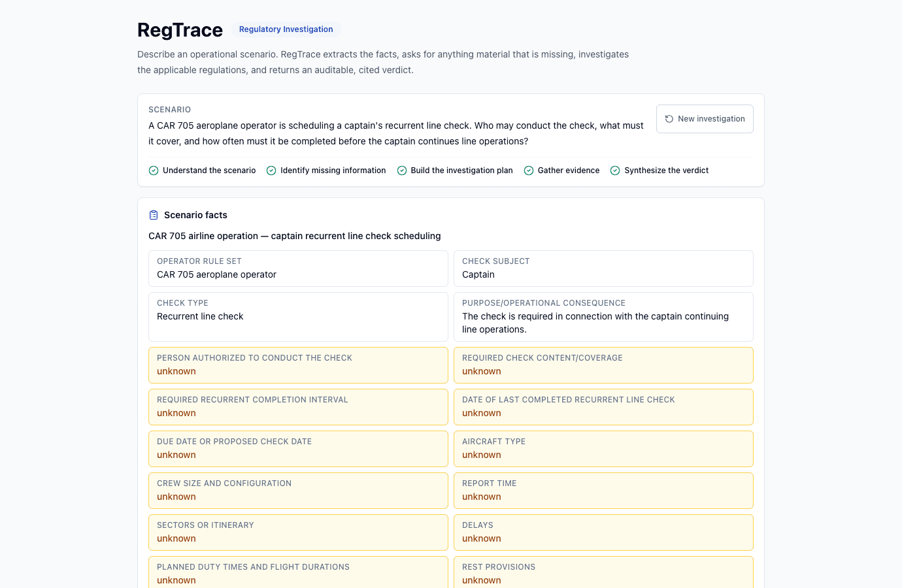
Task: Select the Build the investigation plan step label
Action: 462,171
